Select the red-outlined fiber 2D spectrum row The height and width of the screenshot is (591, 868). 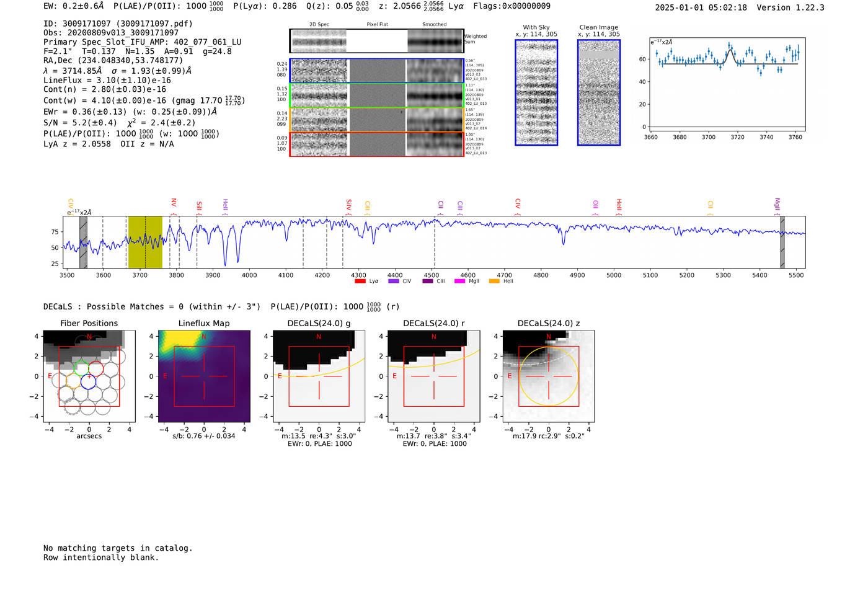point(376,144)
